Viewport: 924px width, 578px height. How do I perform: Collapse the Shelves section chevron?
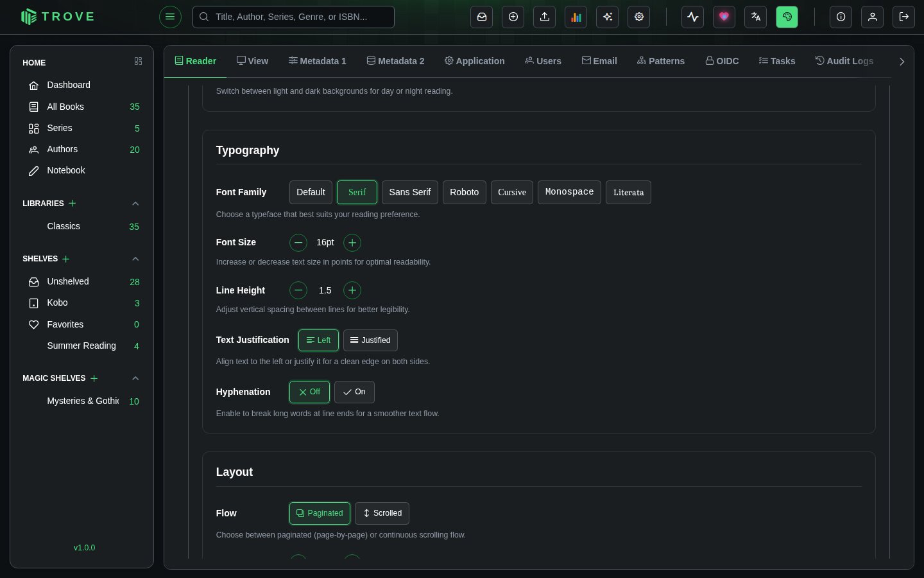(x=135, y=259)
